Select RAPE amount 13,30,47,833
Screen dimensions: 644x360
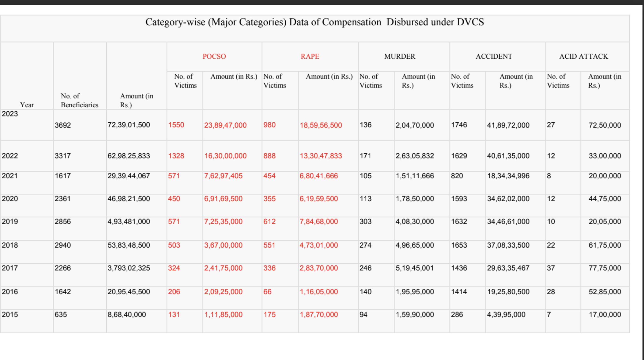coord(321,156)
